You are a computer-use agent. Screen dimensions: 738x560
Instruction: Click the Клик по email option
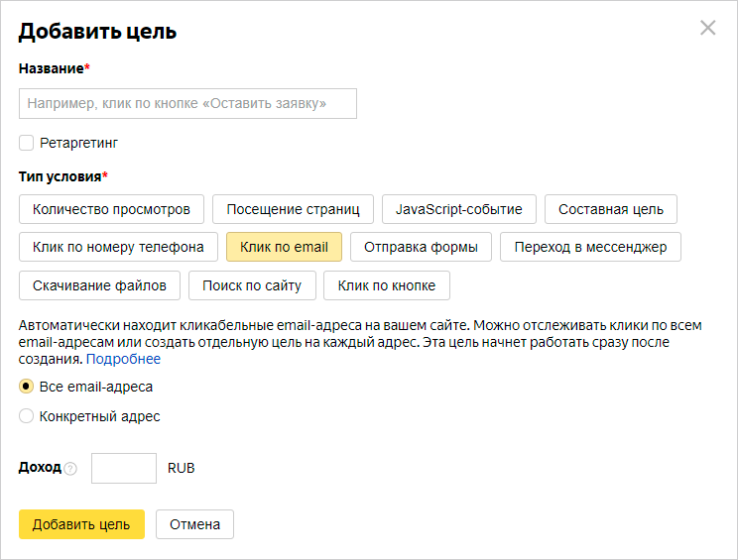point(284,247)
